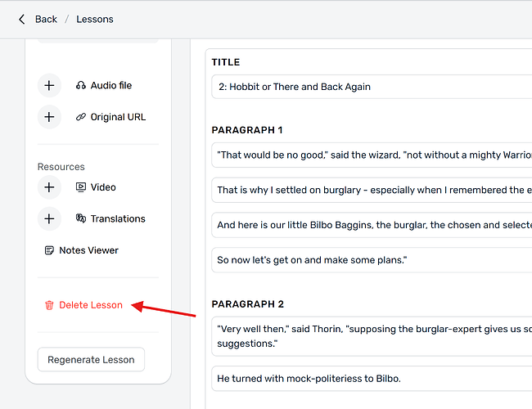Select the Audio file label

tap(111, 85)
